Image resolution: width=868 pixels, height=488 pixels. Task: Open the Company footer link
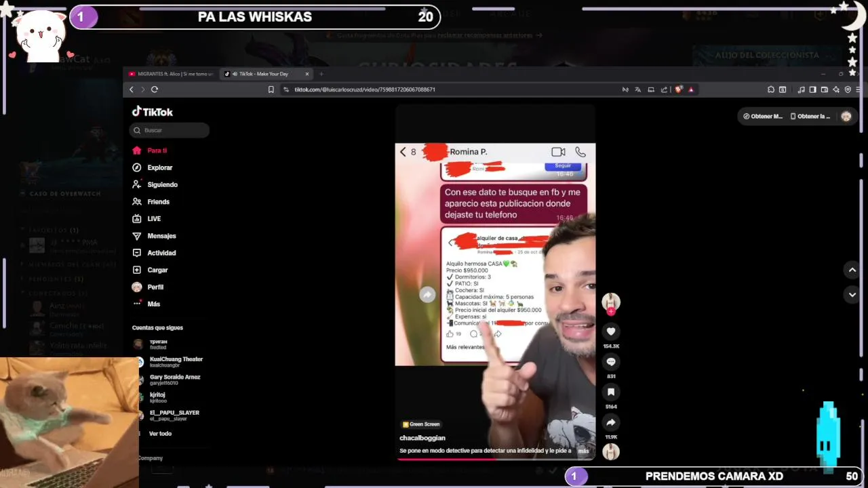[x=151, y=458]
